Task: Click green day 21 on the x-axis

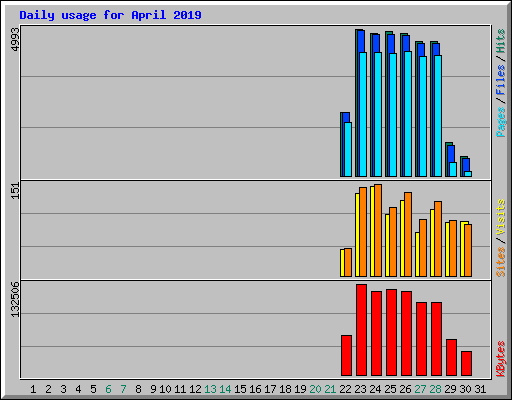Action: [x=330, y=389]
